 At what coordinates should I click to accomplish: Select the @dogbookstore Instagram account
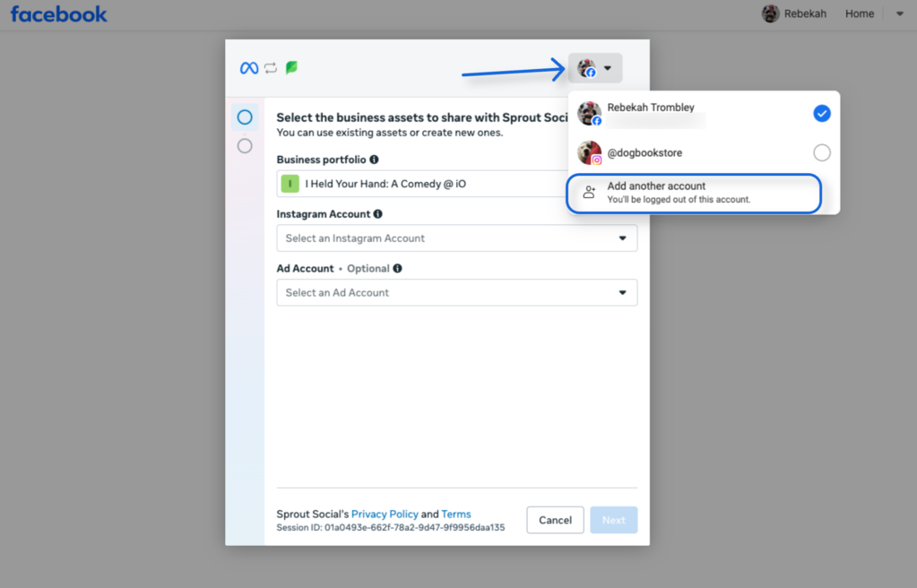704,152
